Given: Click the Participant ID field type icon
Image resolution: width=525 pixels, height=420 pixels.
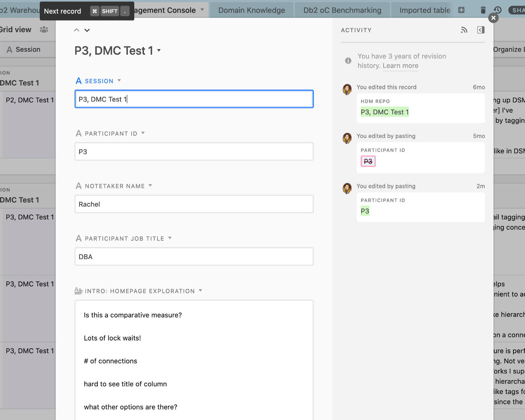Looking at the screenshot, I should coord(78,133).
